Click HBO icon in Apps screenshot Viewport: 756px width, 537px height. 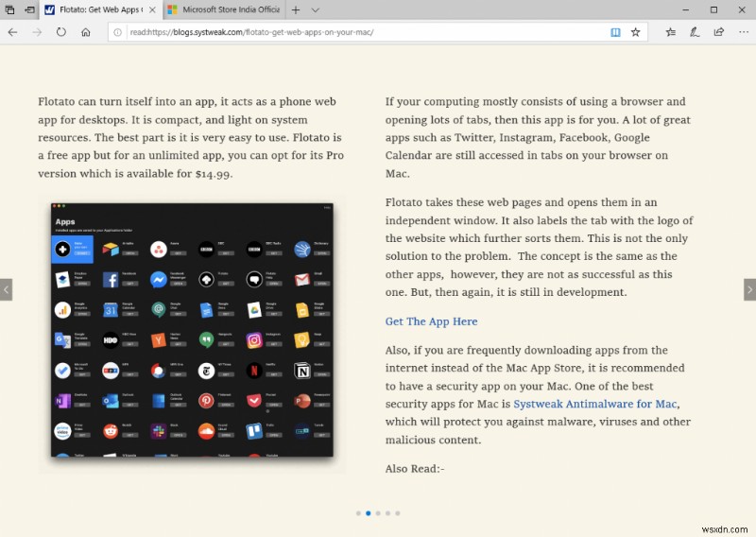click(111, 340)
